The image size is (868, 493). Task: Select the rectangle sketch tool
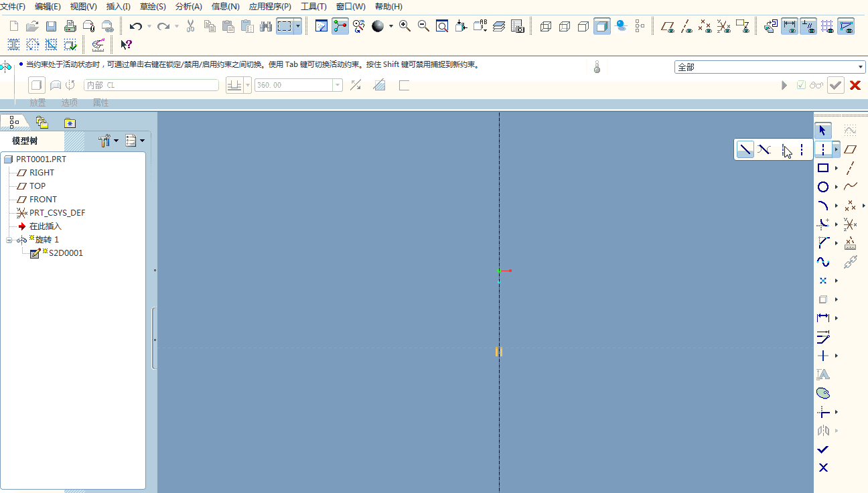point(823,168)
